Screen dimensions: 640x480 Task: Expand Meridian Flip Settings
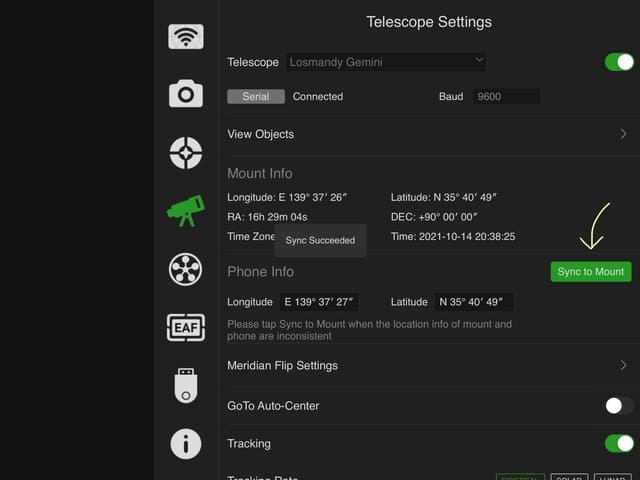tap(428, 365)
